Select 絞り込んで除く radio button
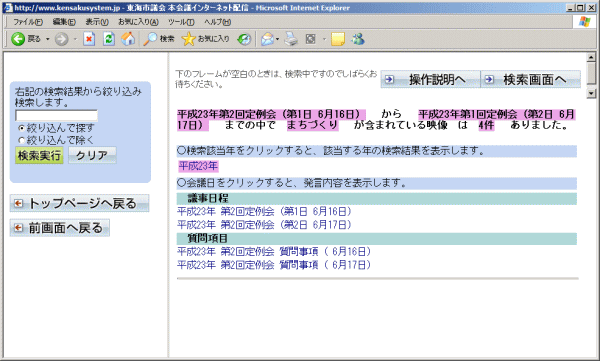The image size is (600, 361). tap(22, 140)
